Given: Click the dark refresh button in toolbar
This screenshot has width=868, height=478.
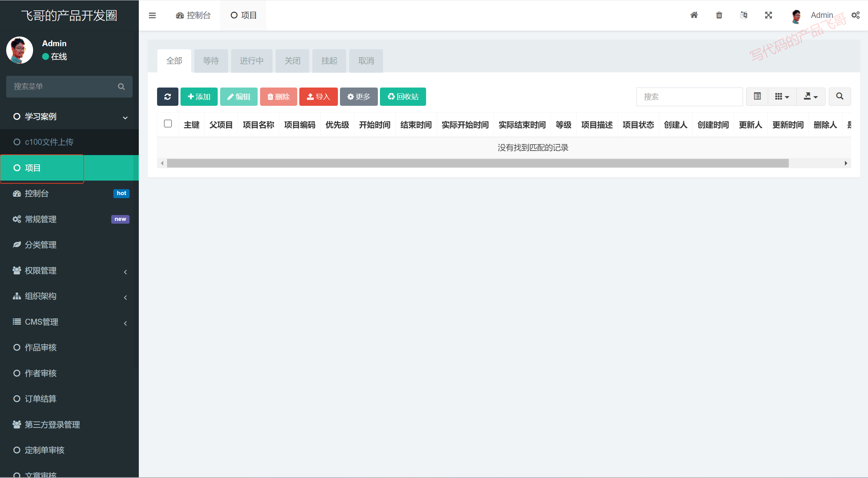Looking at the screenshot, I should tap(167, 96).
